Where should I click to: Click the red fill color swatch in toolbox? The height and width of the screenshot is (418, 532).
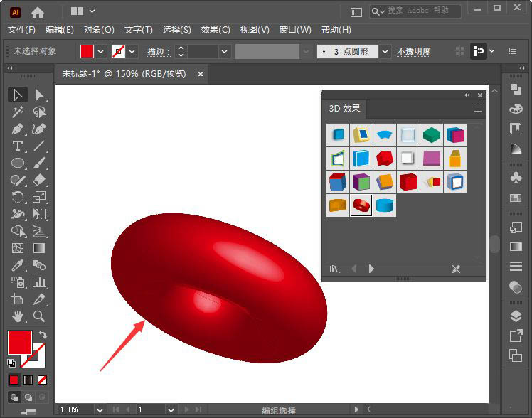click(19, 343)
